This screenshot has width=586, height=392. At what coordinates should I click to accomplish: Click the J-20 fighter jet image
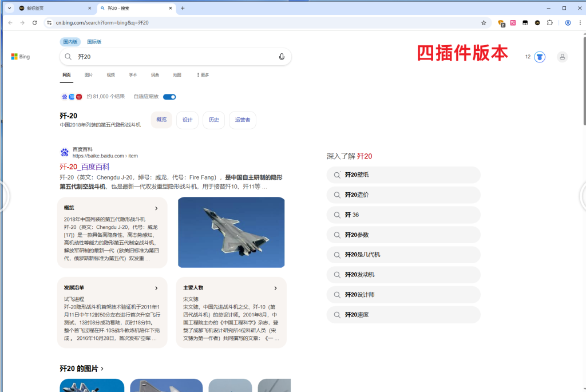[x=231, y=232]
